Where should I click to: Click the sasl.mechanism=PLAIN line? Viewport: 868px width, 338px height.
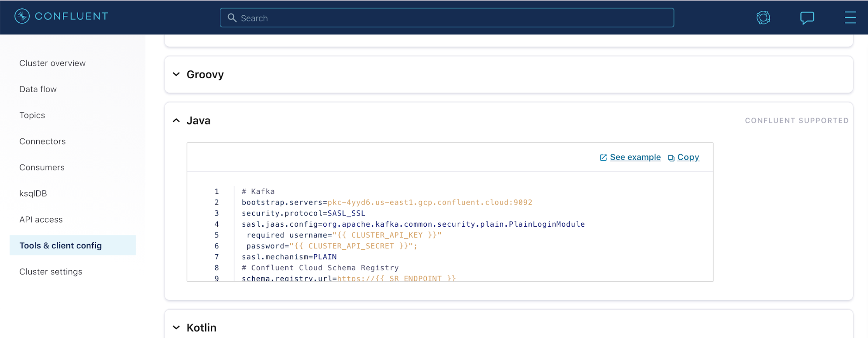pos(289,257)
